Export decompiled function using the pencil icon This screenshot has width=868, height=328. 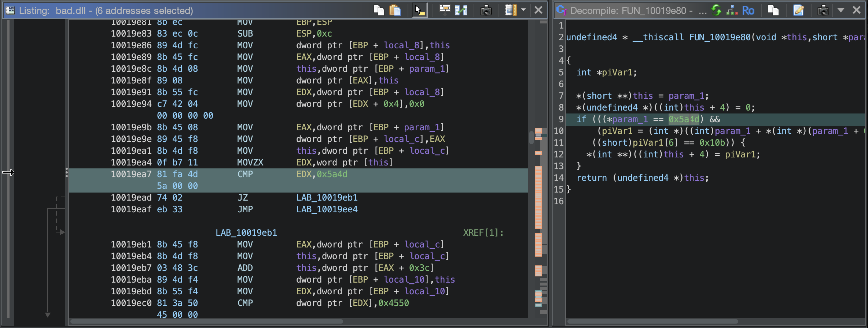pos(798,10)
